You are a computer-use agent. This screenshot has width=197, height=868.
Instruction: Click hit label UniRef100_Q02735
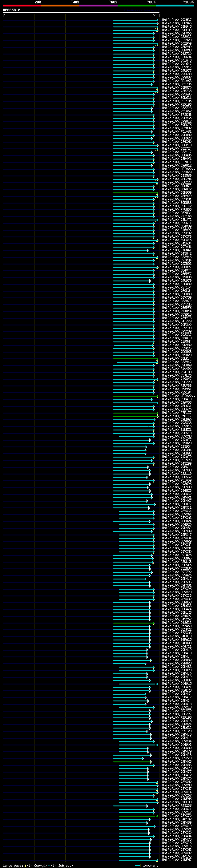click(177, 84)
